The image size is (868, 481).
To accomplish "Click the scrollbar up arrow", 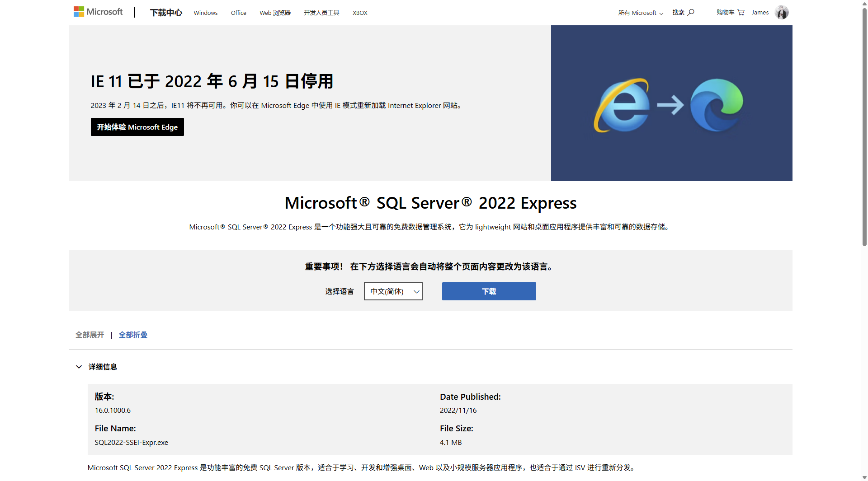I will pos(864,3).
